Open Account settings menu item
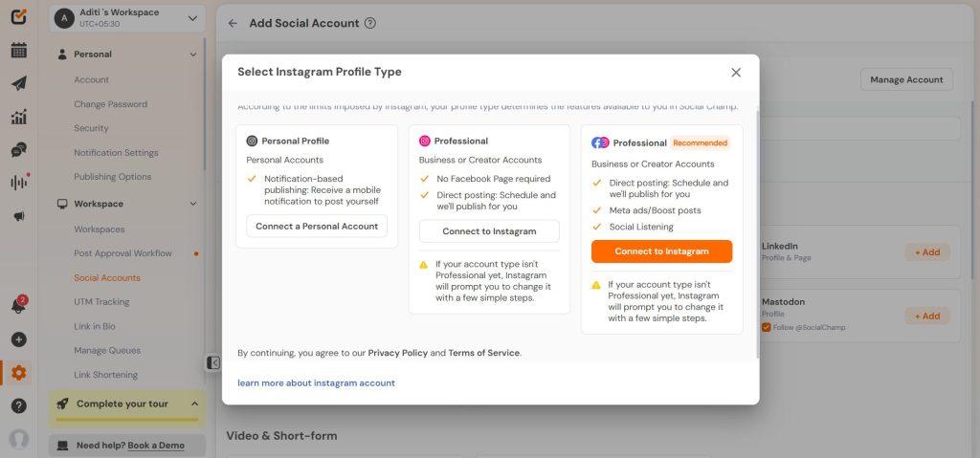 (x=91, y=80)
